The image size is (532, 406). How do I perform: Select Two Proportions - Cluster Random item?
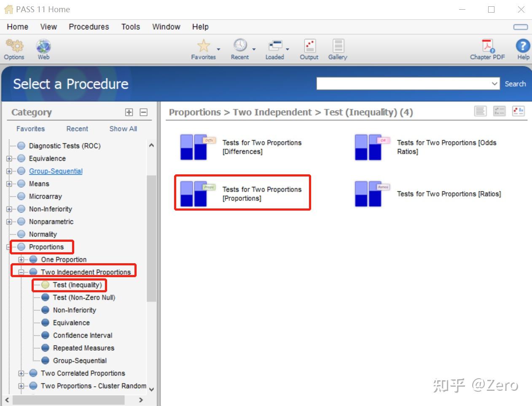(93, 386)
